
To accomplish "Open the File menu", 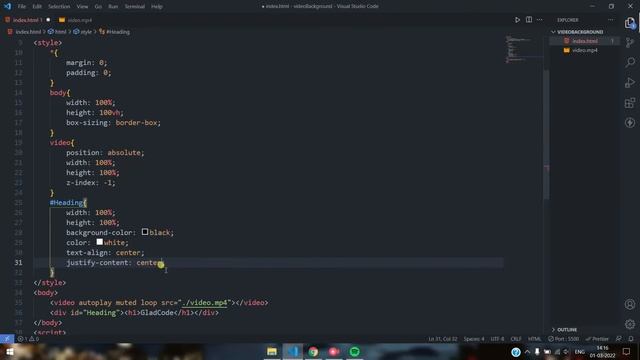I will point(22,6).
